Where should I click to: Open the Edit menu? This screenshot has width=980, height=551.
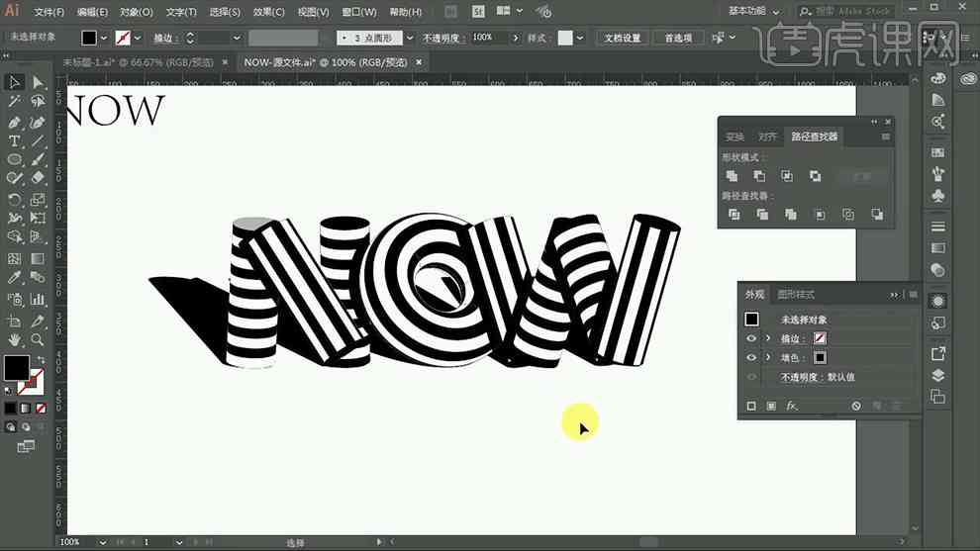(x=92, y=12)
